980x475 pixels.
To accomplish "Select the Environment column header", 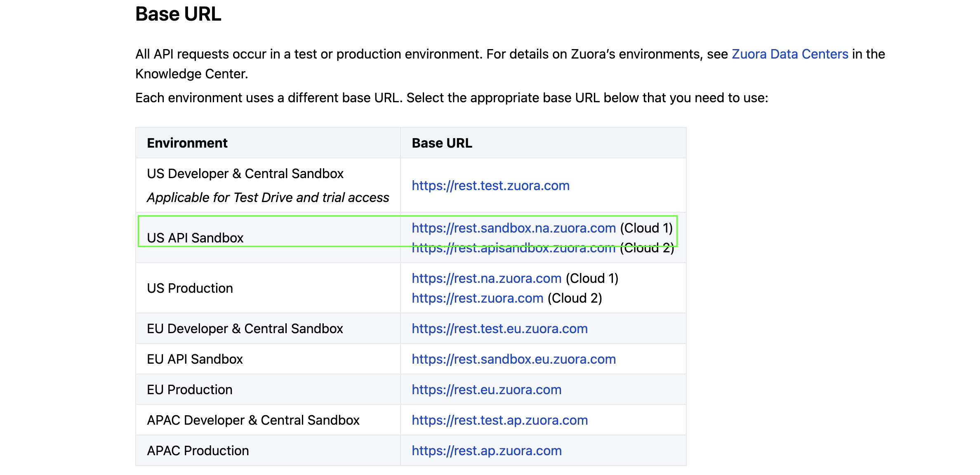I will (187, 143).
